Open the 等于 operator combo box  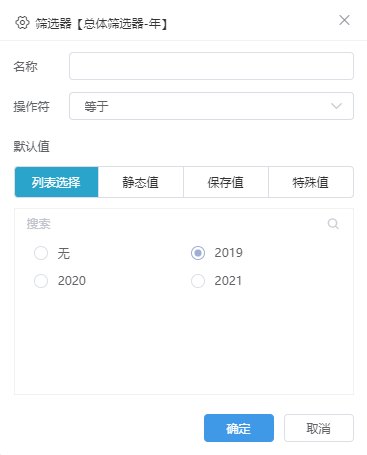(211, 106)
